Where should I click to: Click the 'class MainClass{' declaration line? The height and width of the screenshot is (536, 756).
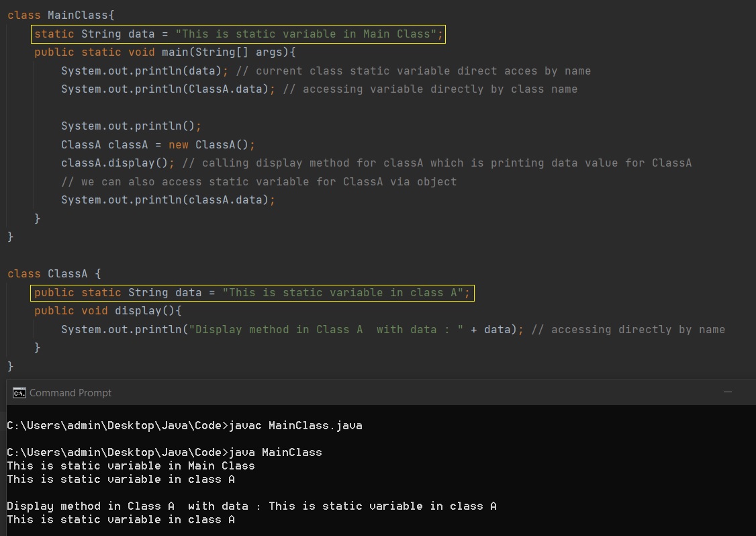60,15
